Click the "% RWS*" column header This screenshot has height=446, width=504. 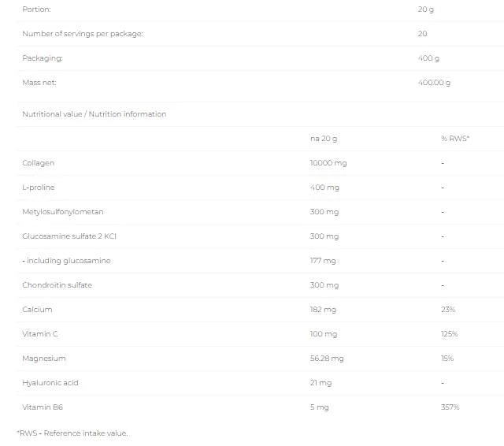coord(454,139)
